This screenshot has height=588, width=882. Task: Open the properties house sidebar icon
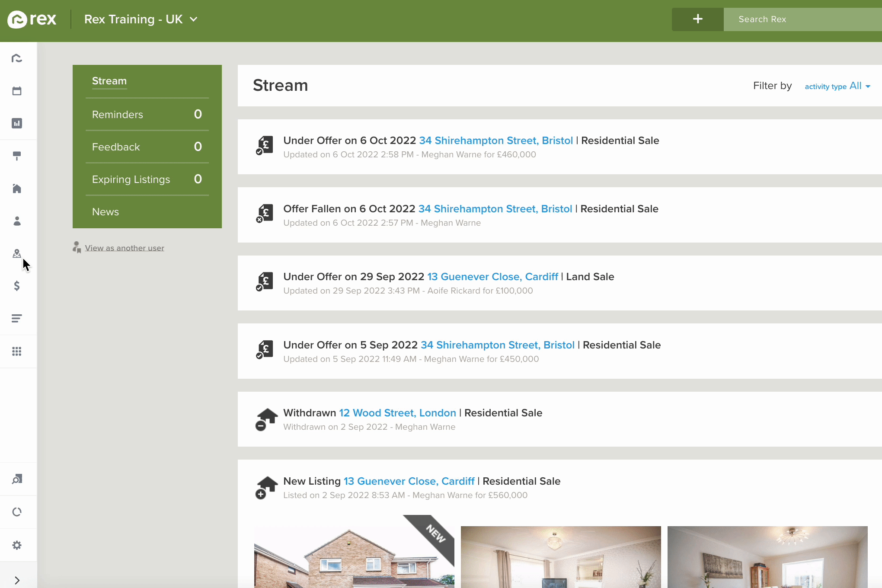coord(17,189)
